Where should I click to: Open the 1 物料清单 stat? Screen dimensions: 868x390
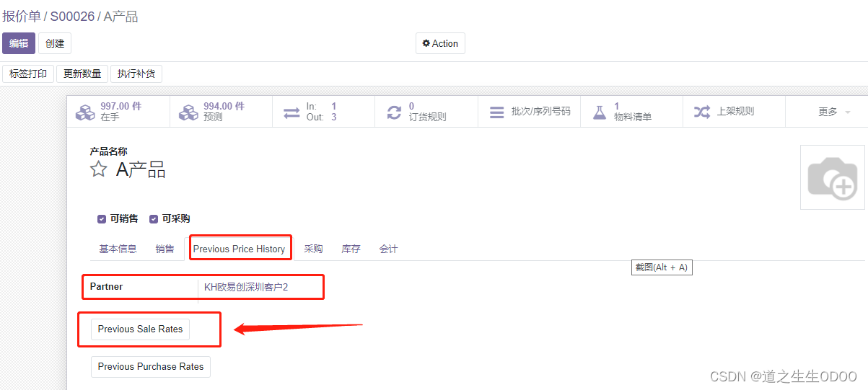[x=631, y=112]
